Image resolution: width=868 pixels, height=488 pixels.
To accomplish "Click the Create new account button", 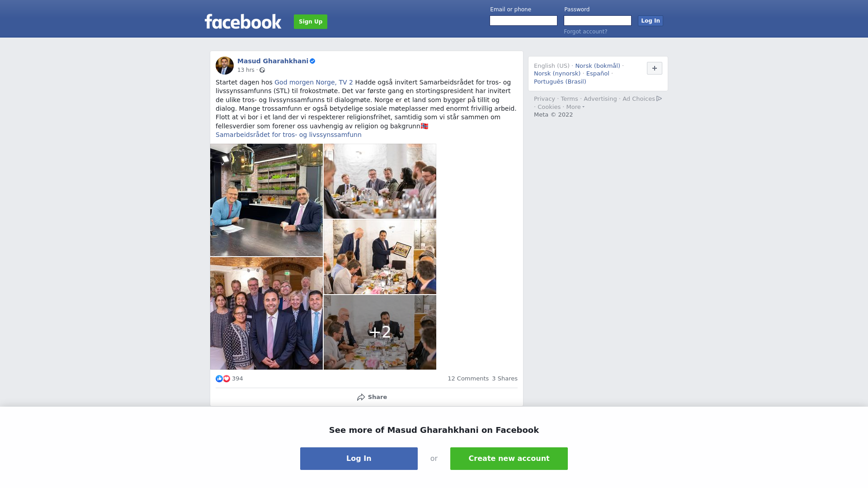I will (509, 459).
